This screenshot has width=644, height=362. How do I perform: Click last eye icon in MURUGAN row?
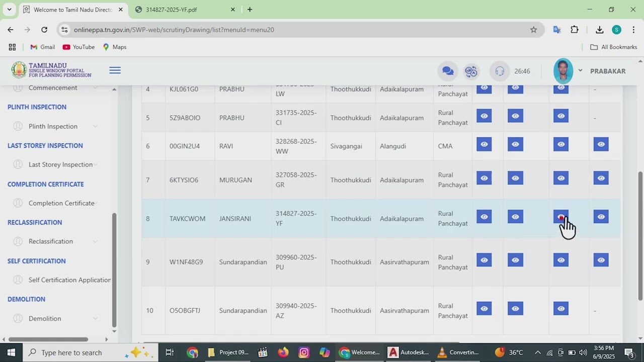click(601, 178)
